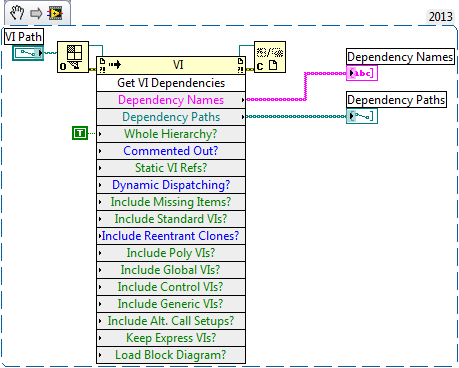This screenshot has width=459, height=368.
Task: Click the Dependency Paths output row
Action: click(x=171, y=117)
